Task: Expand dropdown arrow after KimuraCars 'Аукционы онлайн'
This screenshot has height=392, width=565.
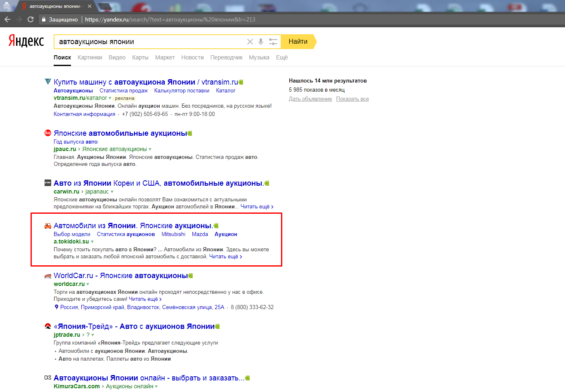Action: [x=156, y=387]
